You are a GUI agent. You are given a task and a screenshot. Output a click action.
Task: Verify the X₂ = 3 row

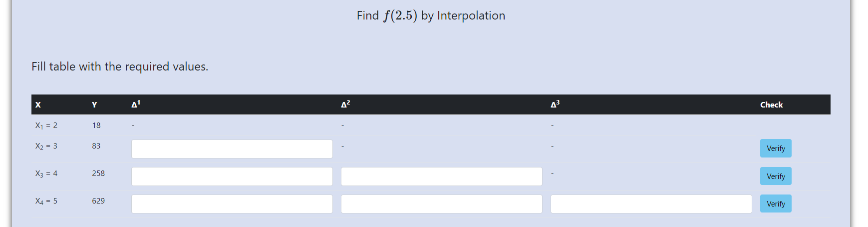tap(776, 148)
